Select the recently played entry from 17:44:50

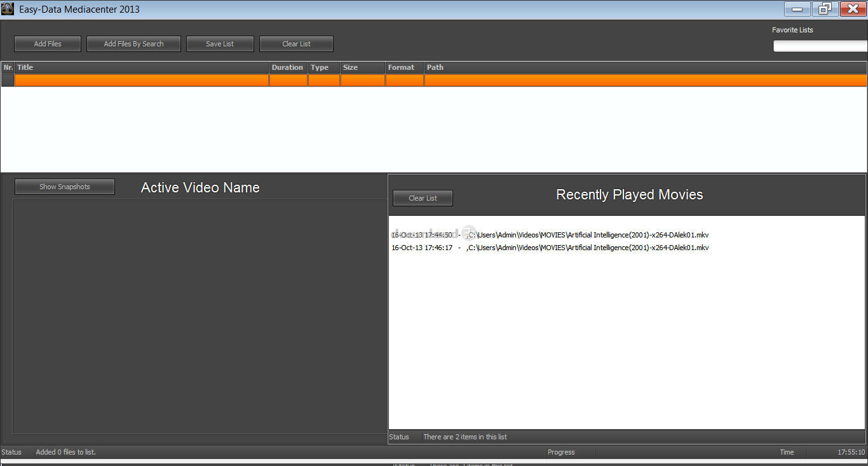coord(550,235)
